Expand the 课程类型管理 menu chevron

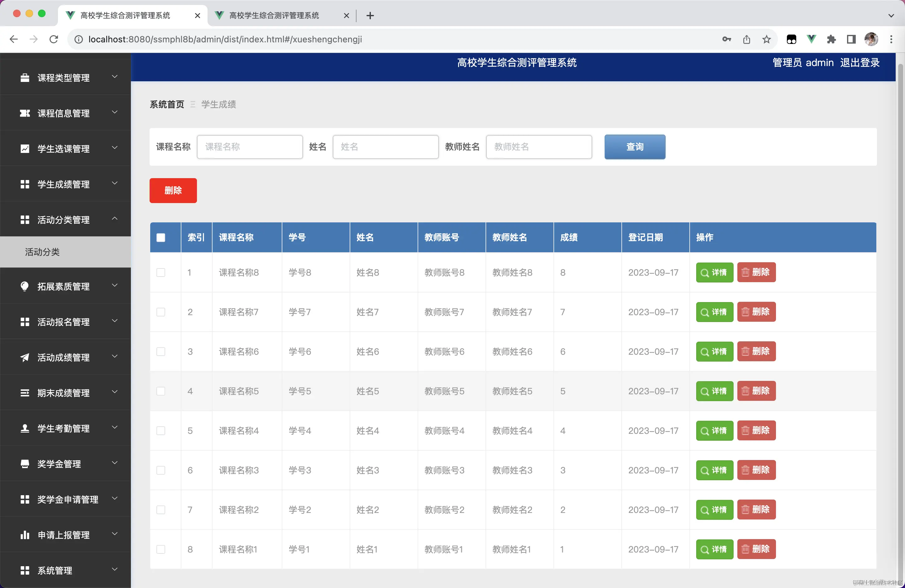(x=114, y=77)
